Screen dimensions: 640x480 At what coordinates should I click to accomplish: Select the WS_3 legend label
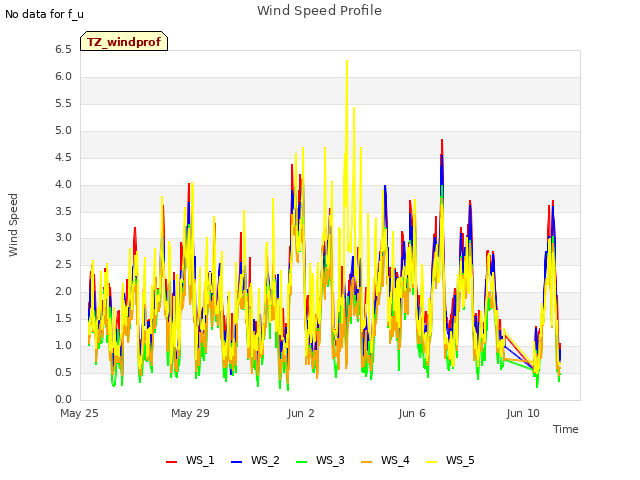tap(330, 460)
